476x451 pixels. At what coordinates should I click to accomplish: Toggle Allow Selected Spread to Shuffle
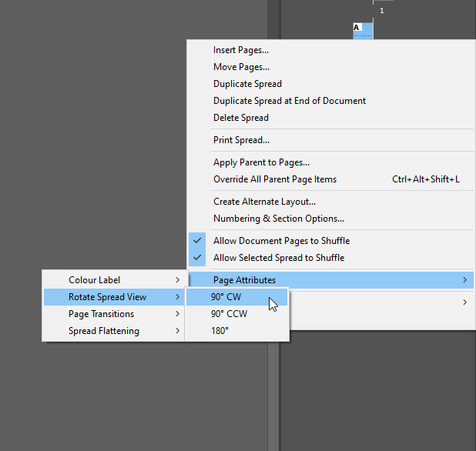[x=278, y=258]
